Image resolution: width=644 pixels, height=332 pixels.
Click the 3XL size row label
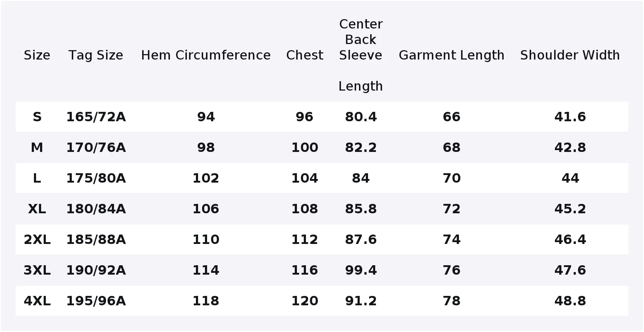tap(37, 270)
